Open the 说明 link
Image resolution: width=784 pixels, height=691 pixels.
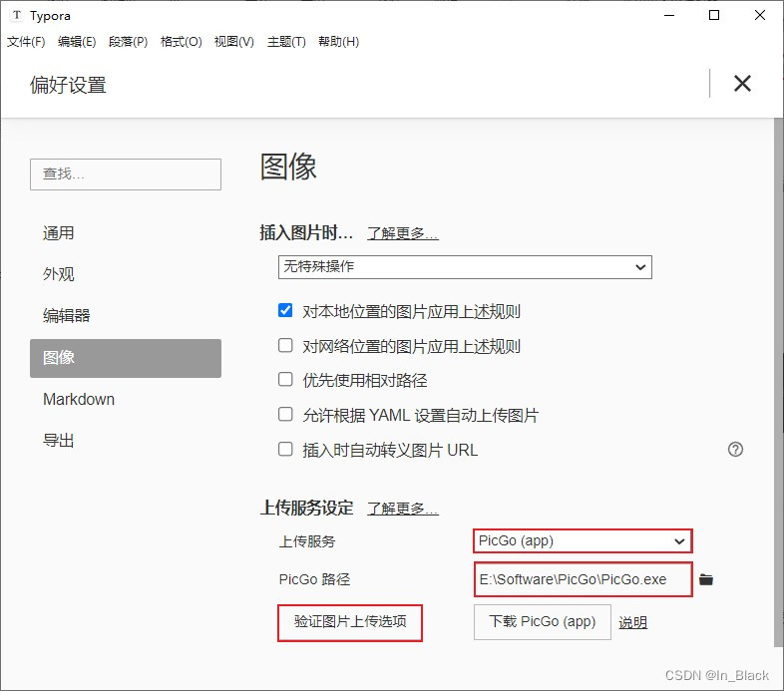[633, 622]
